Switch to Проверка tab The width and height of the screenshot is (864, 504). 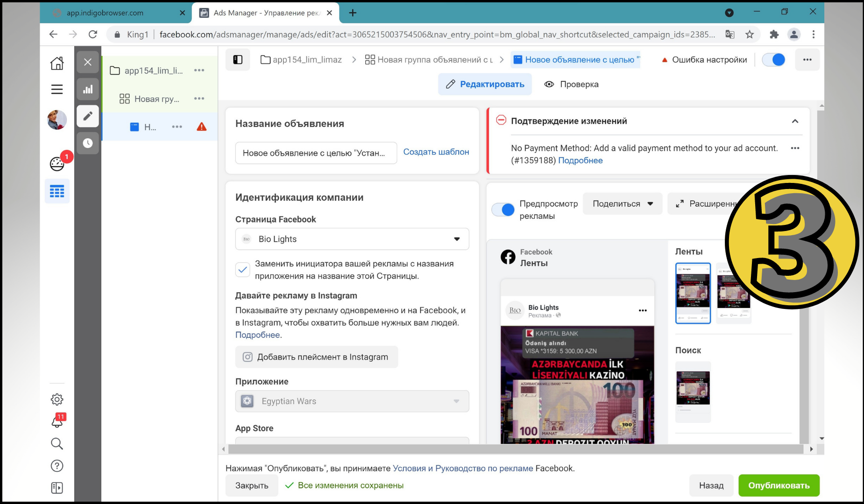571,84
